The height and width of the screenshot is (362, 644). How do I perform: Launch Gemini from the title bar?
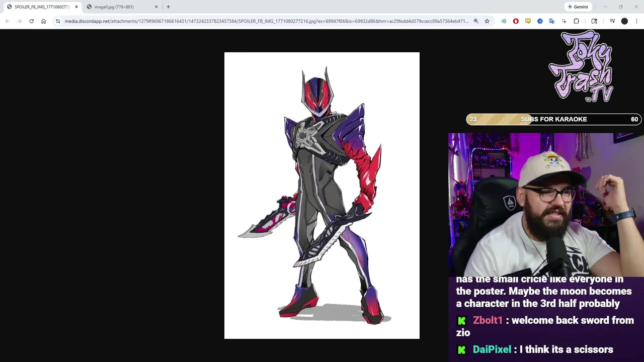tap(578, 7)
